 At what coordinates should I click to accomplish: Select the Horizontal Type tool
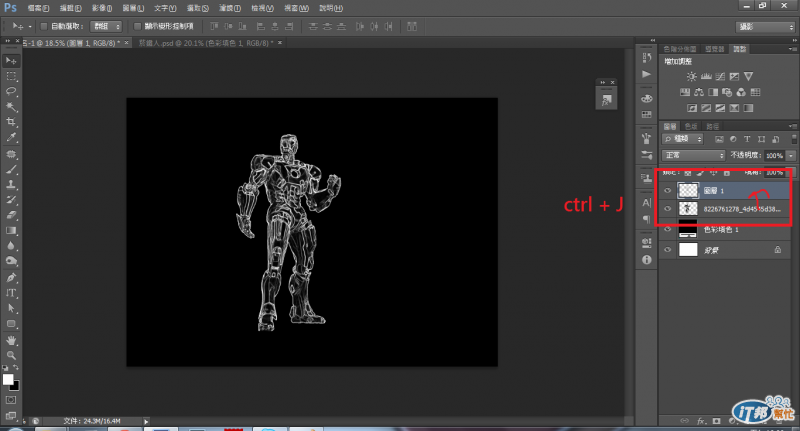click(x=12, y=293)
